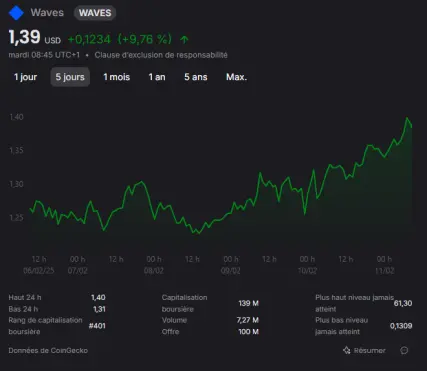427x371 pixels.
Task: Click the Capitalisation boursière value 139 M
Action: click(x=248, y=303)
